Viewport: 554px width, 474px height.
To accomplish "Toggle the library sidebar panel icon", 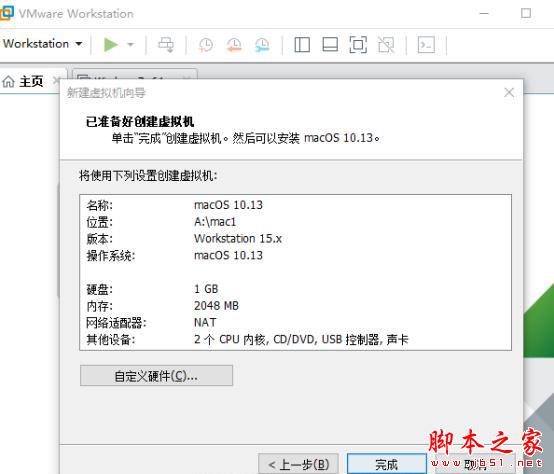I will [x=302, y=45].
